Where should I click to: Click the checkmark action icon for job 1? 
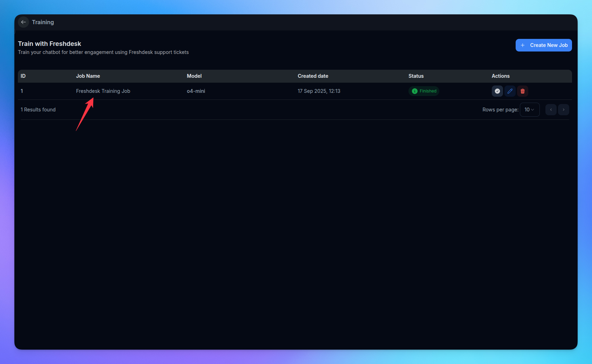497,91
